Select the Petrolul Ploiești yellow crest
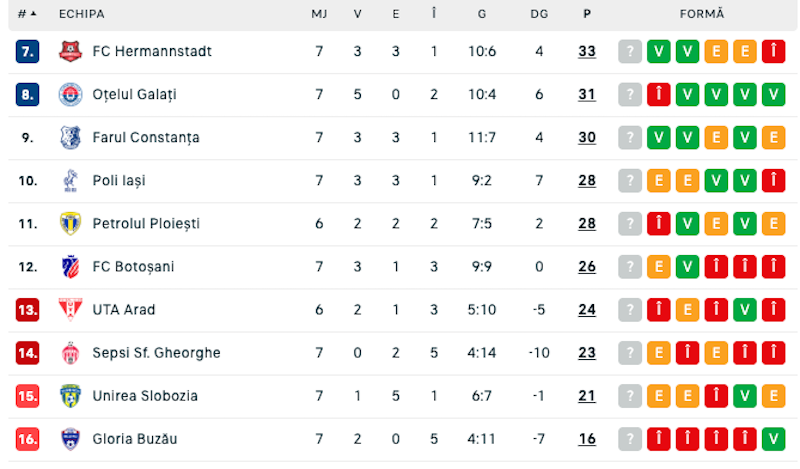The width and height of the screenshot is (800, 469). pyautogui.click(x=70, y=224)
